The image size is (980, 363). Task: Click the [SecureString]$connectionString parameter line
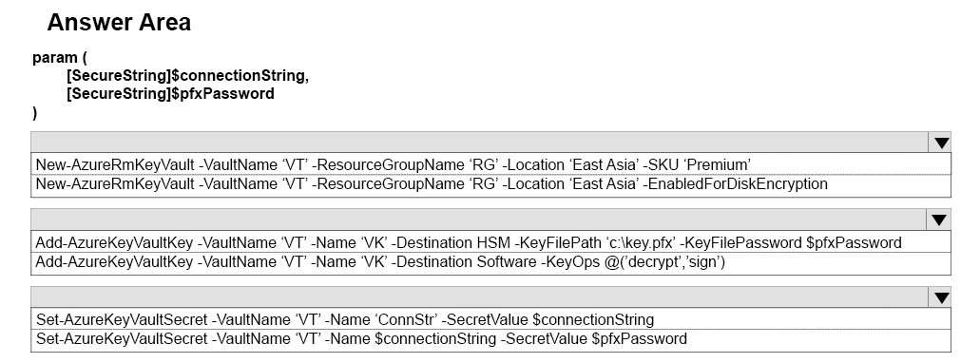[x=187, y=76]
